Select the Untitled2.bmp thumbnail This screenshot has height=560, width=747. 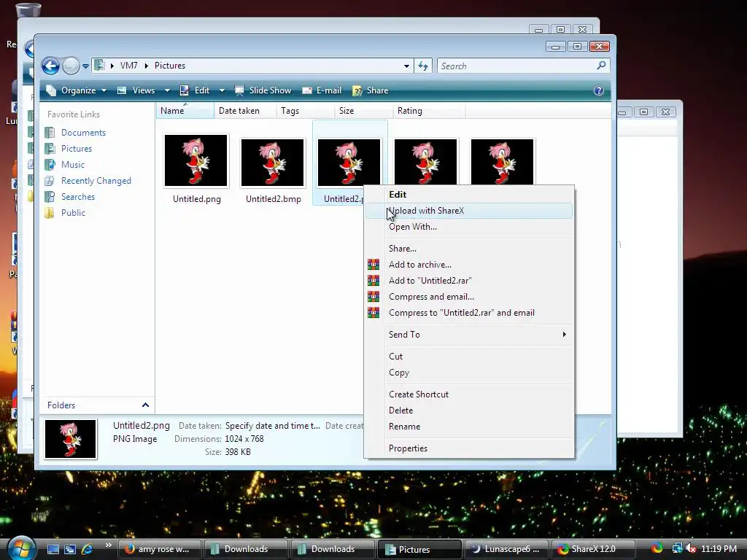click(x=273, y=163)
